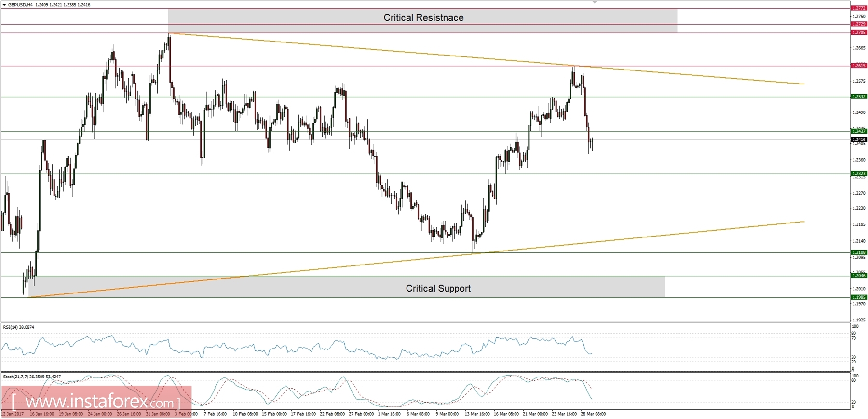Click the 1.2185 axis value

859,224
